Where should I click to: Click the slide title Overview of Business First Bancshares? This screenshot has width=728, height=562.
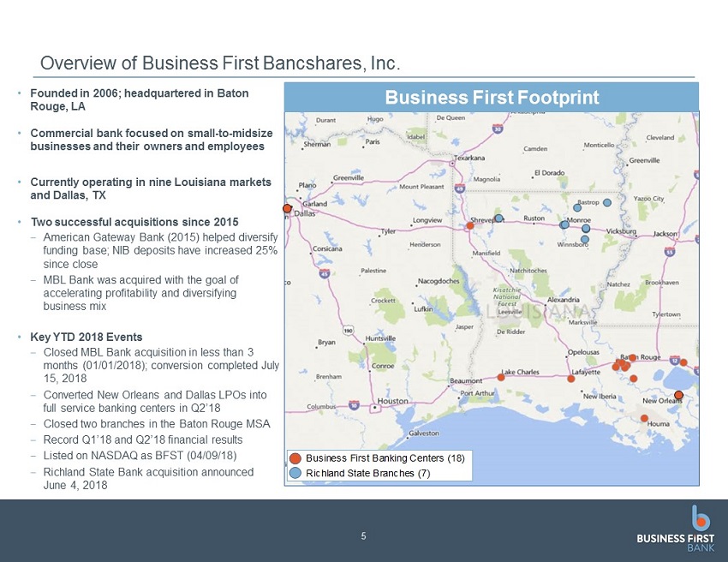point(220,63)
